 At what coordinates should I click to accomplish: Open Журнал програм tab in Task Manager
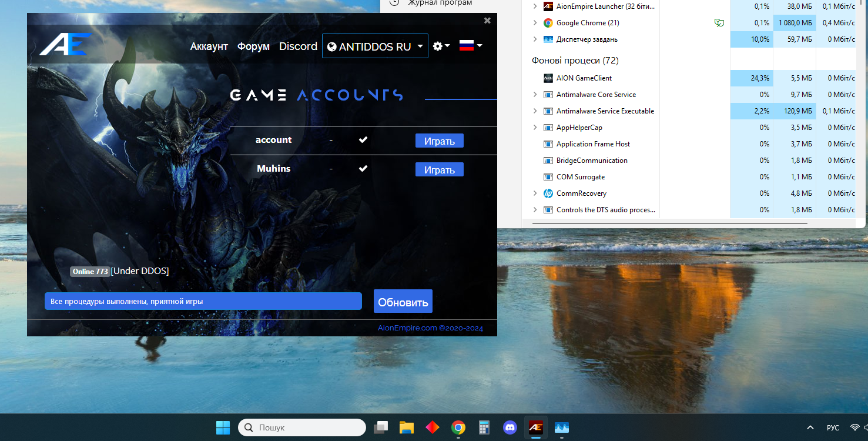pyautogui.click(x=440, y=3)
